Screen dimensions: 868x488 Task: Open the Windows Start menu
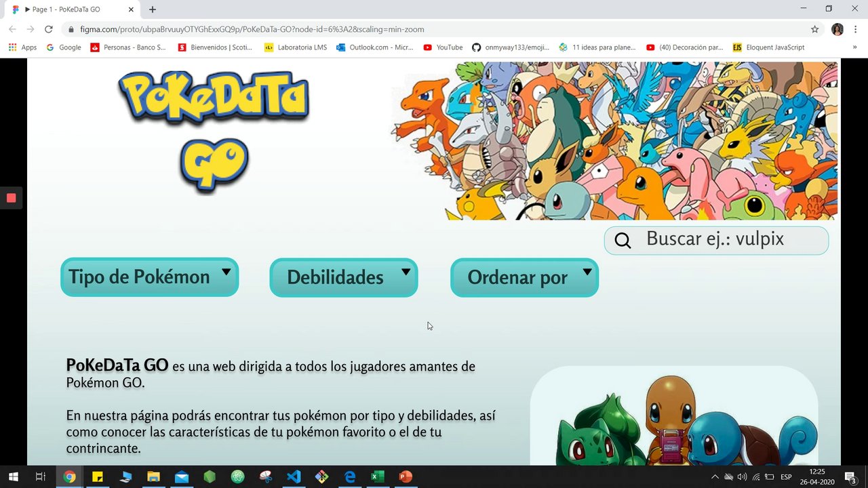coord(12,477)
